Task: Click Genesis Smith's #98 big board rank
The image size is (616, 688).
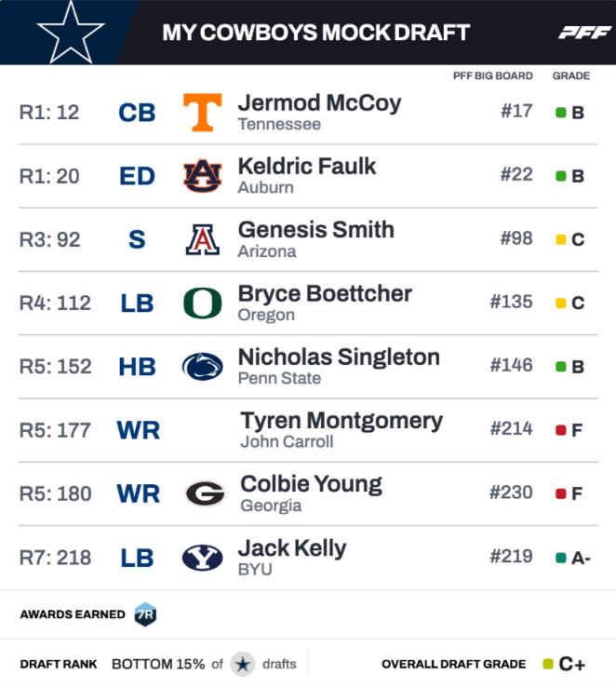Action: (516, 238)
